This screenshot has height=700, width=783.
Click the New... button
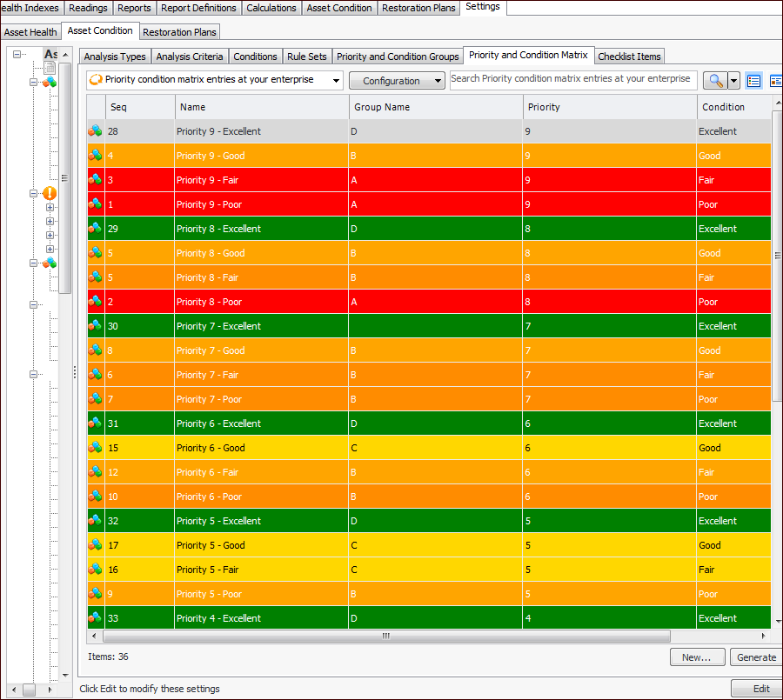click(696, 657)
